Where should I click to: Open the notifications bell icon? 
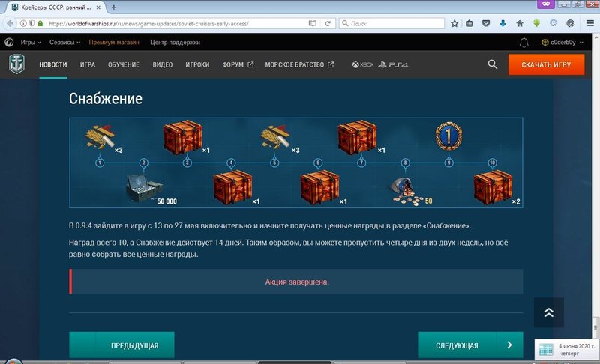pyautogui.click(x=523, y=43)
